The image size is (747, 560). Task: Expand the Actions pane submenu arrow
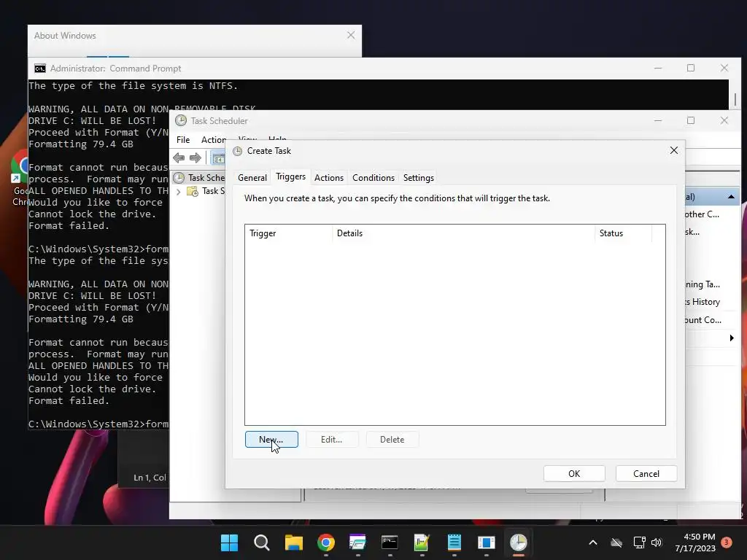click(732, 338)
